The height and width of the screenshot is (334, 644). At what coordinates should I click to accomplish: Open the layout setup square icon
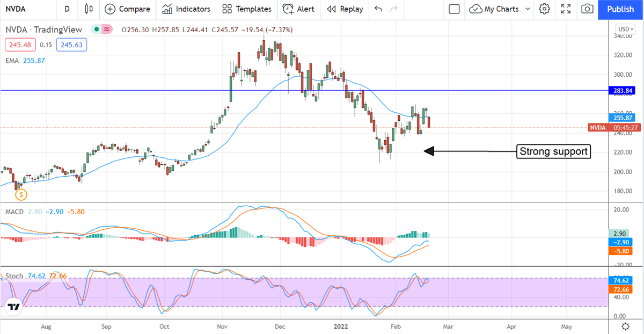point(454,9)
